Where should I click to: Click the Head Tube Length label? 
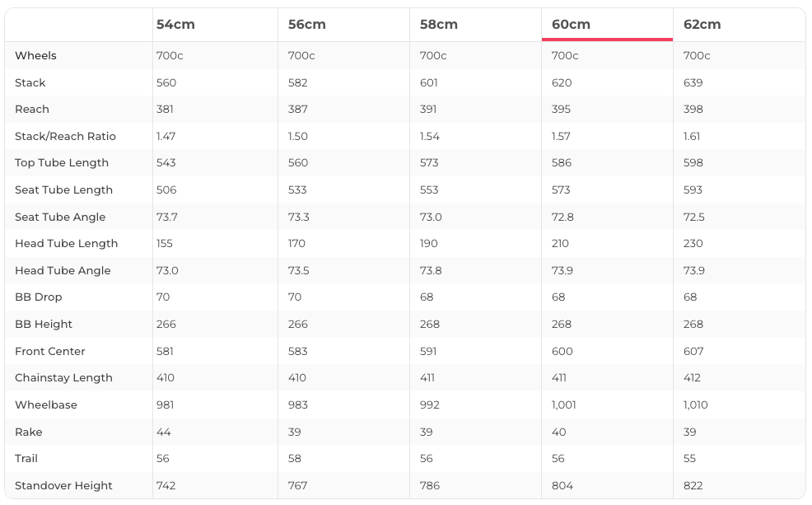[x=66, y=244]
